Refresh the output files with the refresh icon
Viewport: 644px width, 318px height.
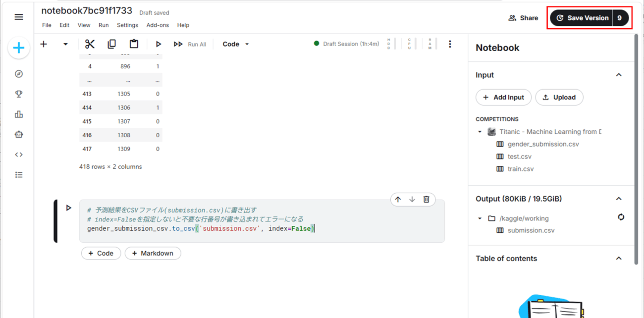[621, 217]
